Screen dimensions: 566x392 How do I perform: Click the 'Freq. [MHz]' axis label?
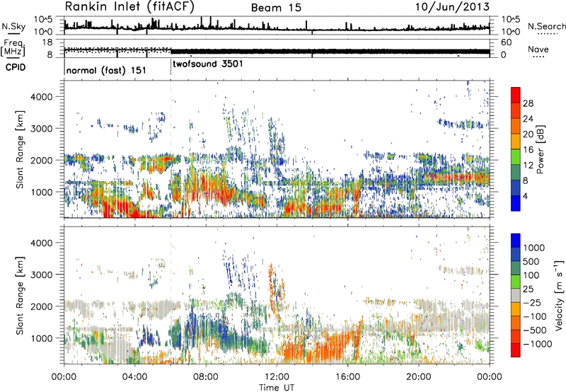[13, 47]
